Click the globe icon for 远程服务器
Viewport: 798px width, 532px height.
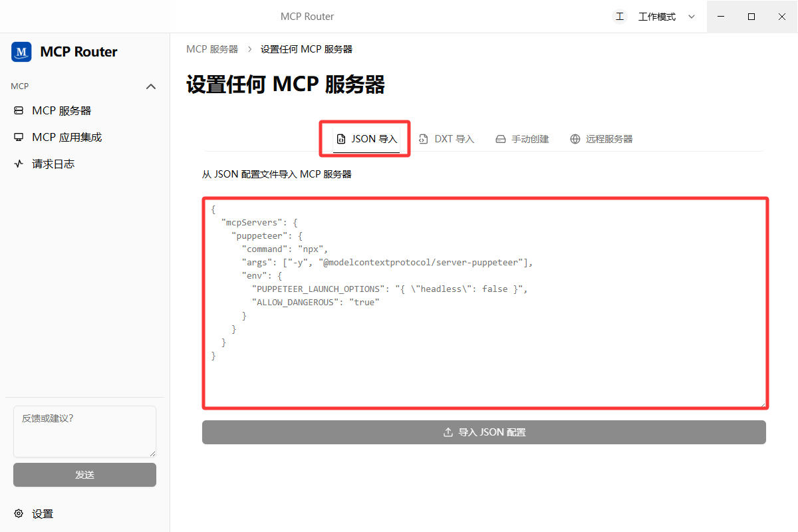point(575,139)
